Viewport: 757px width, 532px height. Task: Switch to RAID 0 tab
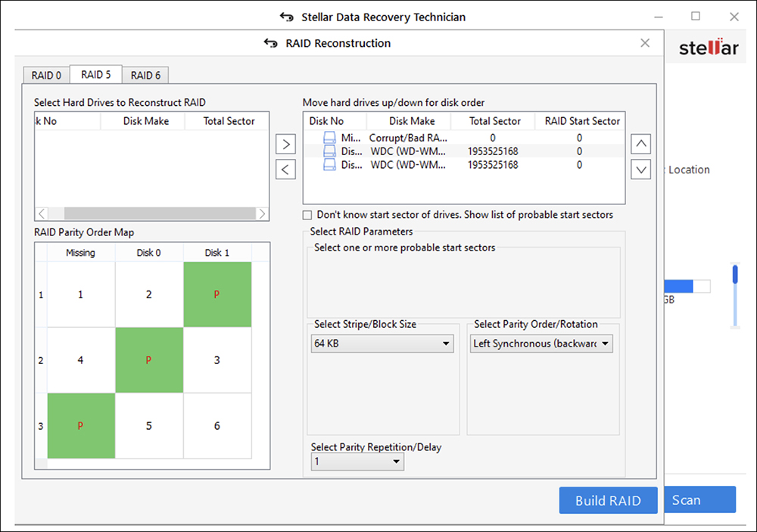coord(46,76)
